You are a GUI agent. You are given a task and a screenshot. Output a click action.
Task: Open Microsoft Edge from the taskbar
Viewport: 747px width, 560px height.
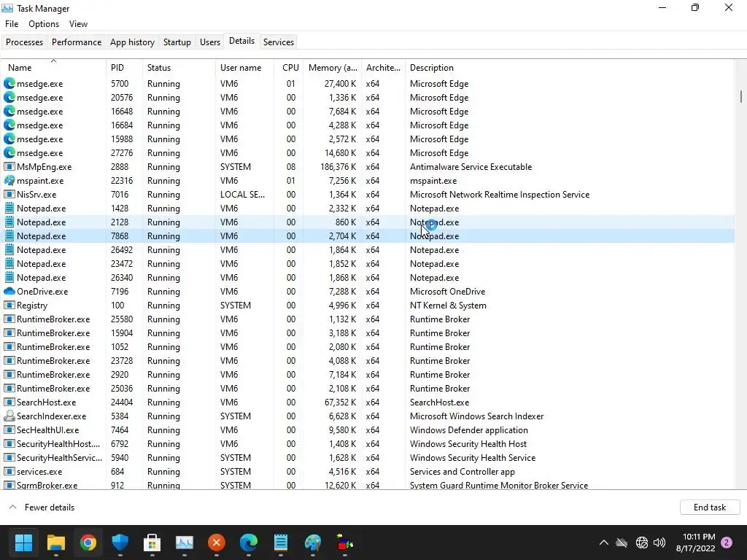[249, 542]
